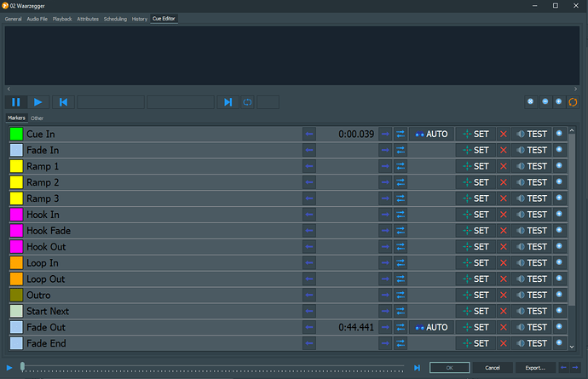The height and width of the screenshot is (379, 588).
Task: Click the swap arrows icon on Ramp 1 row
Action: [401, 166]
